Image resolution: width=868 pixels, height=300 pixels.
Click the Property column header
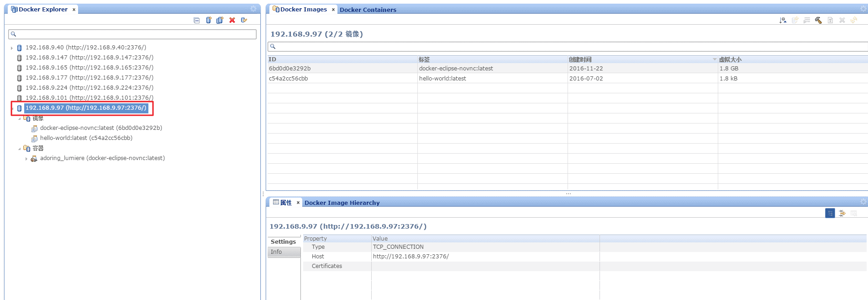337,239
